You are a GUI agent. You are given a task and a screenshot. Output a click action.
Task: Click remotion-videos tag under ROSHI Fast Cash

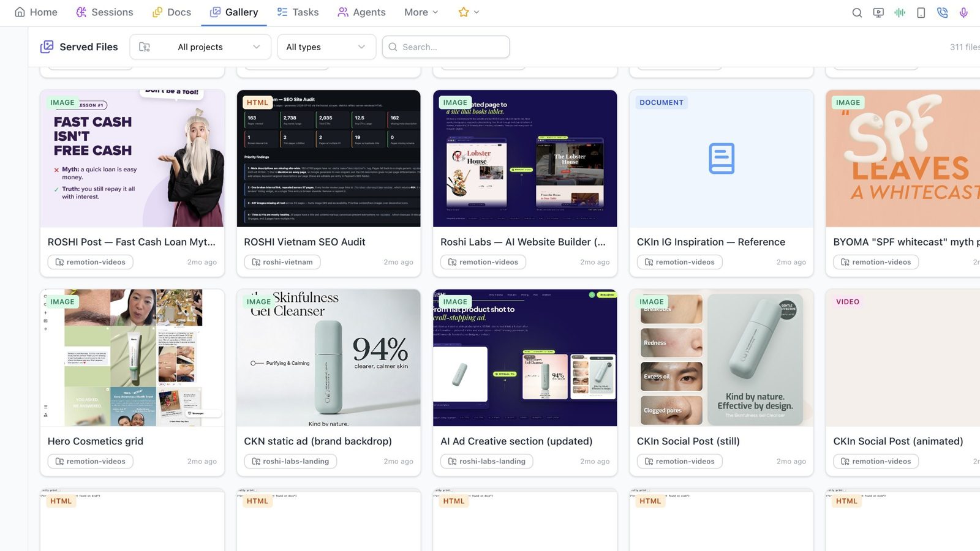click(x=91, y=262)
